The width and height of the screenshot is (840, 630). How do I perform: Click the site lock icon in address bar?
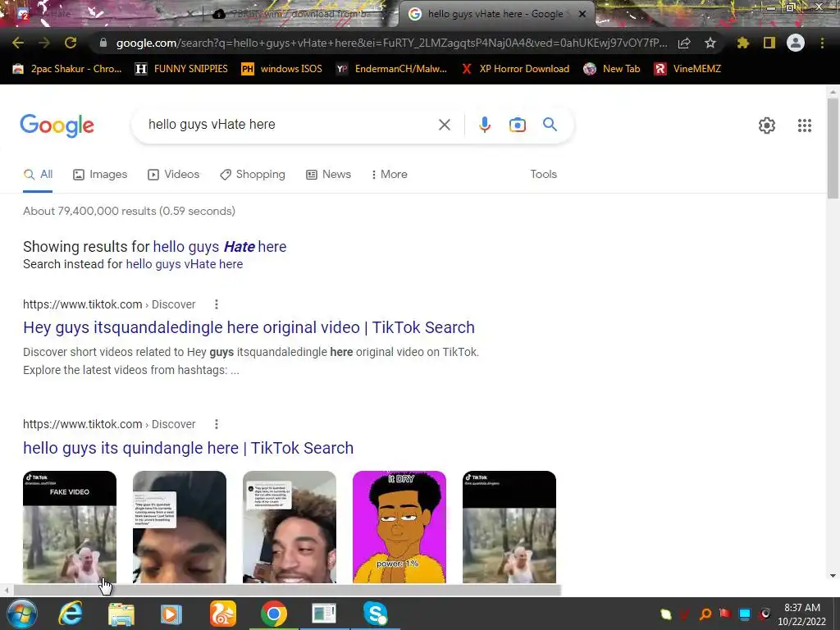click(x=103, y=43)
